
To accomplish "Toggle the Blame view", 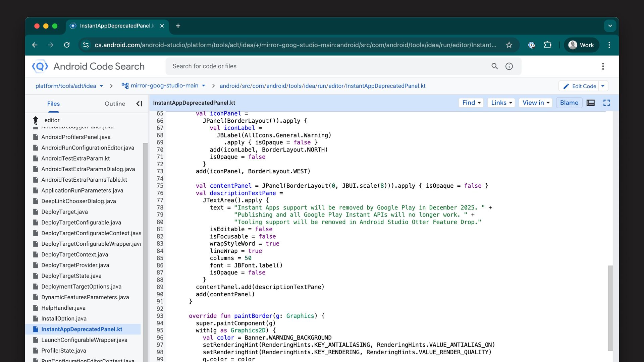I will pos(569,103).
